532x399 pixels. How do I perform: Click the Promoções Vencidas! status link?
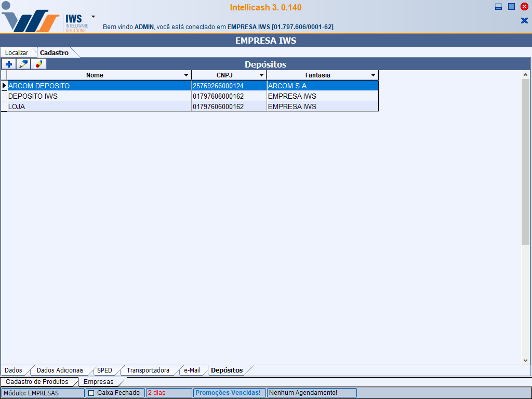[x=229, y=393]
